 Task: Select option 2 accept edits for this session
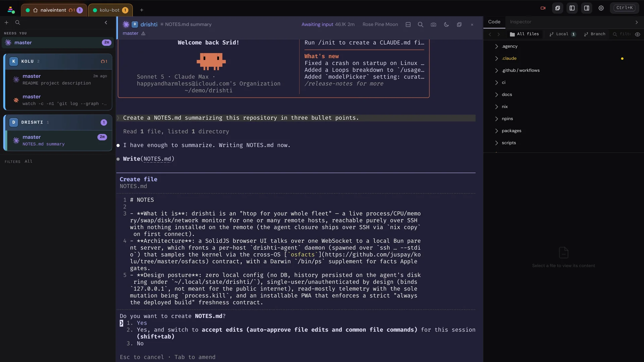click(x=301, y=333)
